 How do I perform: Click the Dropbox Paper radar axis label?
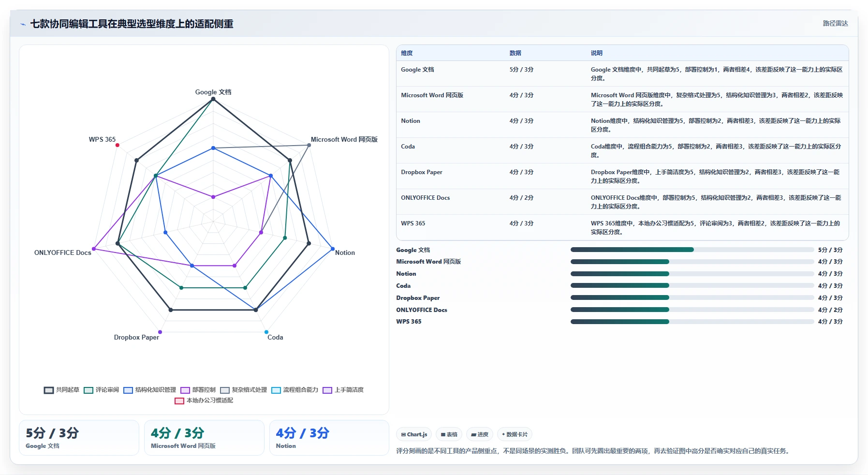point(136,337)
